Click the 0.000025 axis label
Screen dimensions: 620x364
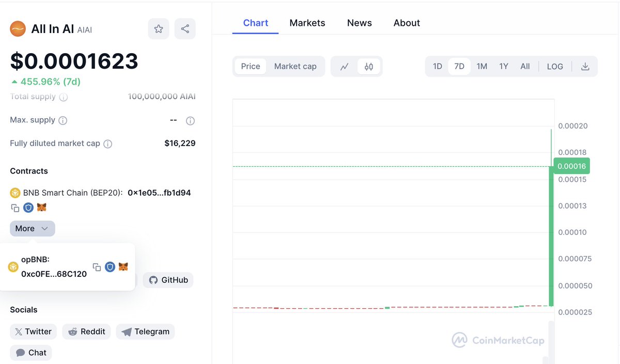point(575,312)
